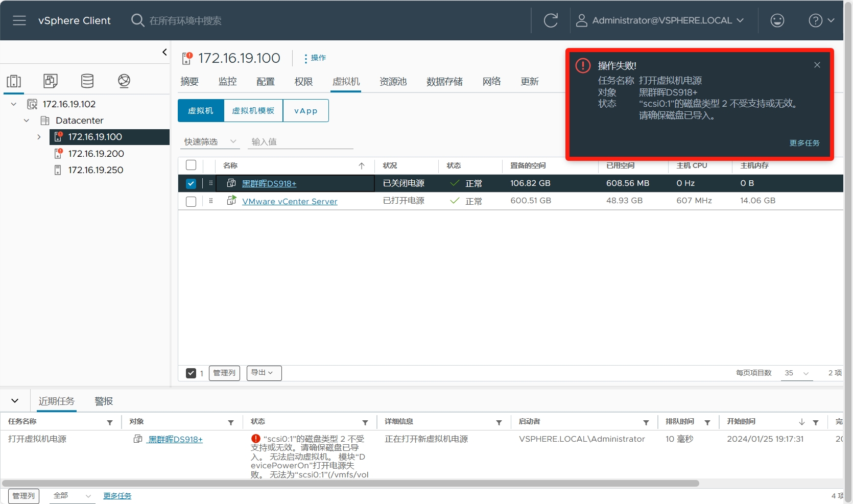Click the VM icon beside 黑群晖DS918+ in table
This screenshot has width=853, height=504.
[x=231, y=183]
